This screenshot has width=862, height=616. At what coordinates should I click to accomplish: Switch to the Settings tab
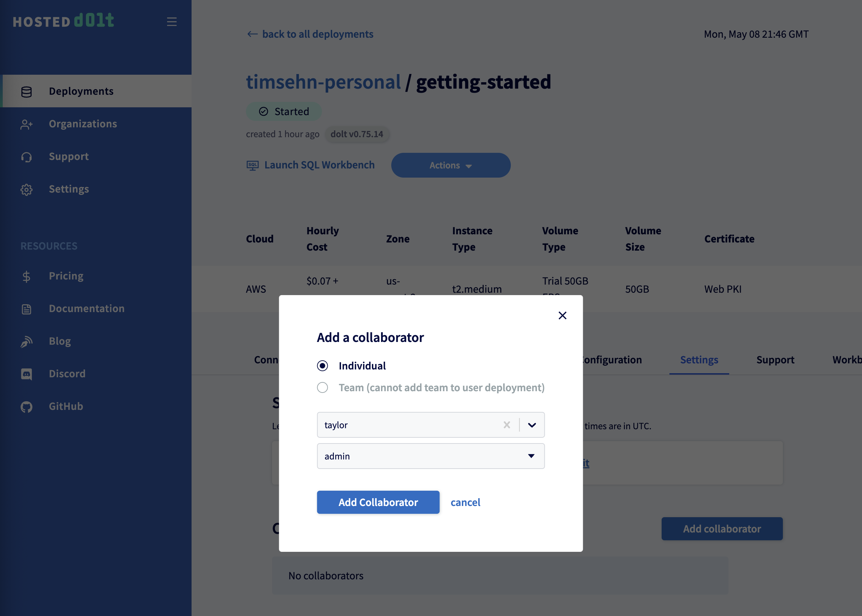(699, 360)
